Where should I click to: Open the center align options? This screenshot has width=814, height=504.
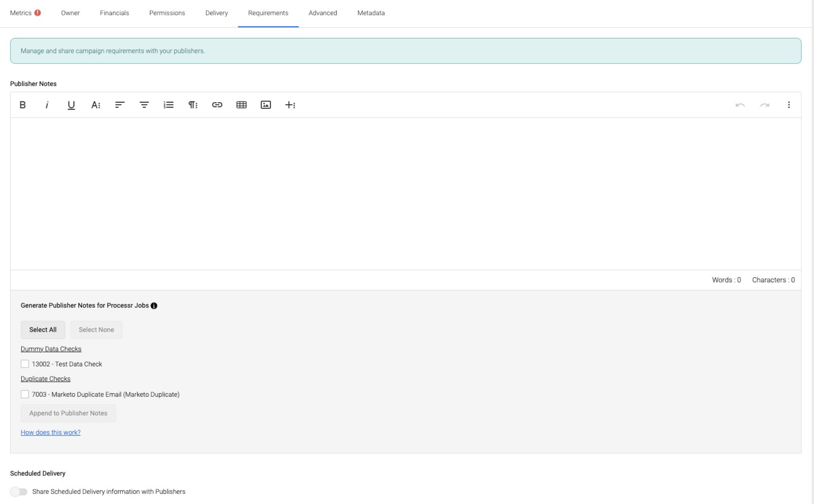144,105
